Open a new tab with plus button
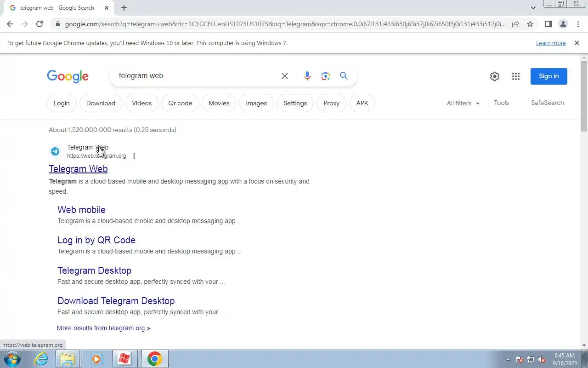Viewport: 588px width, 368px height. pyautogui.click(x=124, y=8)
